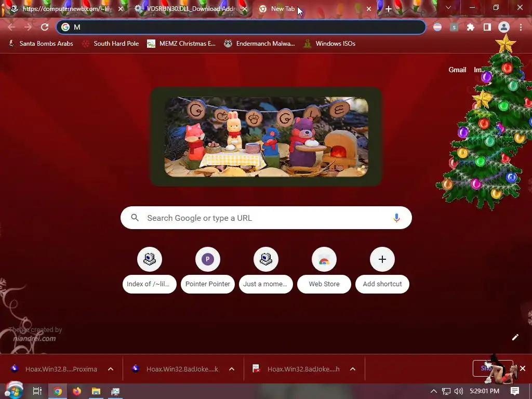Open the Gmail link

(x=457, y=70)
